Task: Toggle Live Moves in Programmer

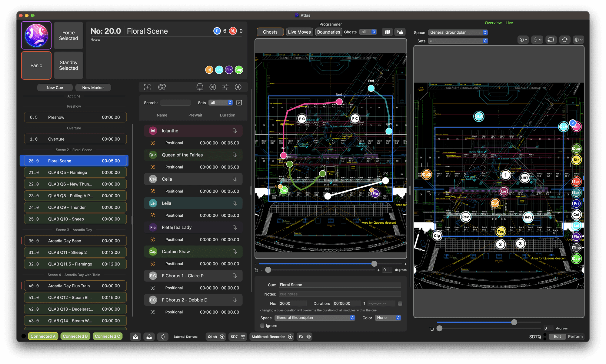Action: (299, 32)
